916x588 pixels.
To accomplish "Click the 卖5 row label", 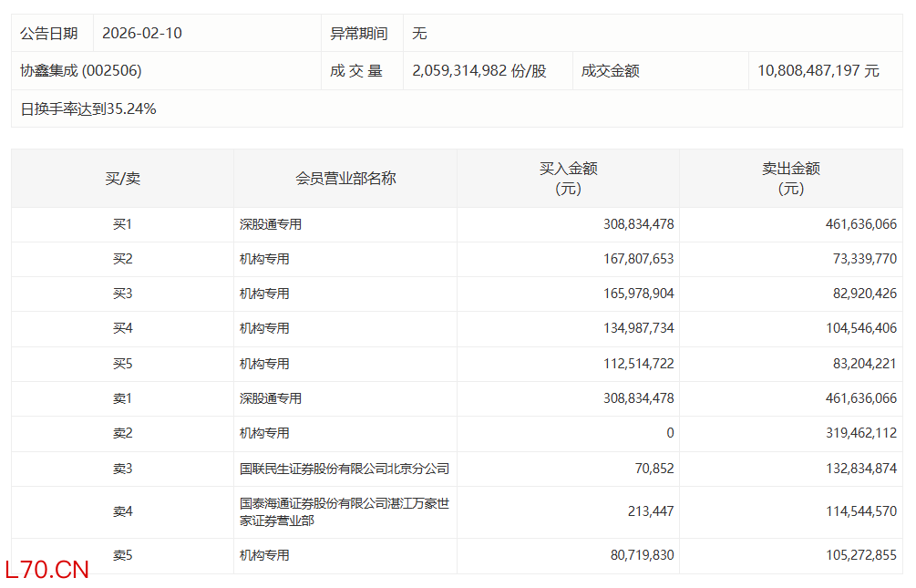I will pos(122,554).
